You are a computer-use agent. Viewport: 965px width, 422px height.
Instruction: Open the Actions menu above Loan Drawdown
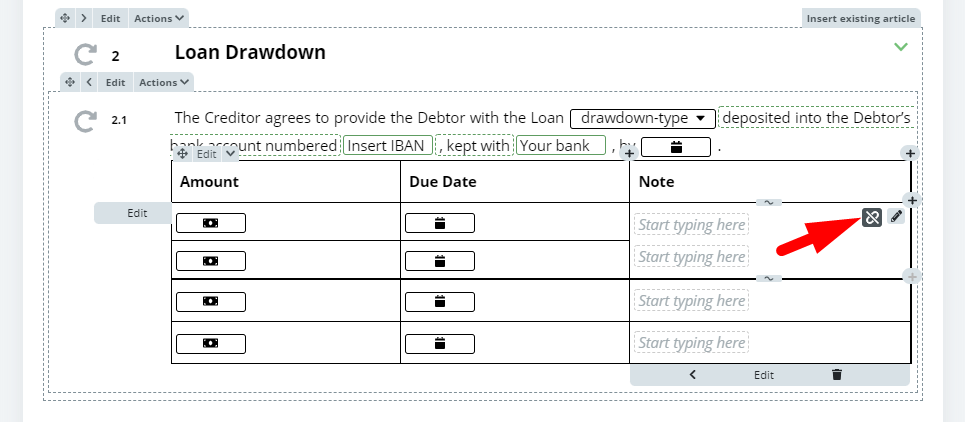click(159, 18)
